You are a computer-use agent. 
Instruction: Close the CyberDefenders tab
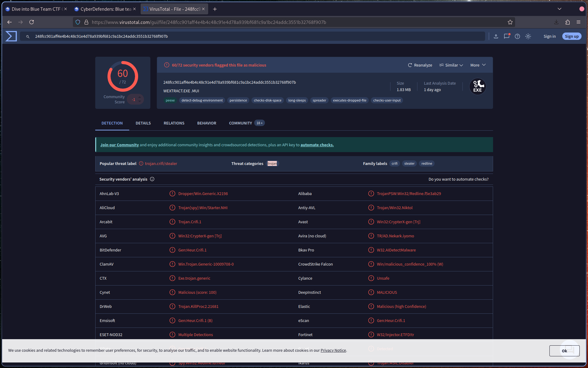[x=134, y=9]
